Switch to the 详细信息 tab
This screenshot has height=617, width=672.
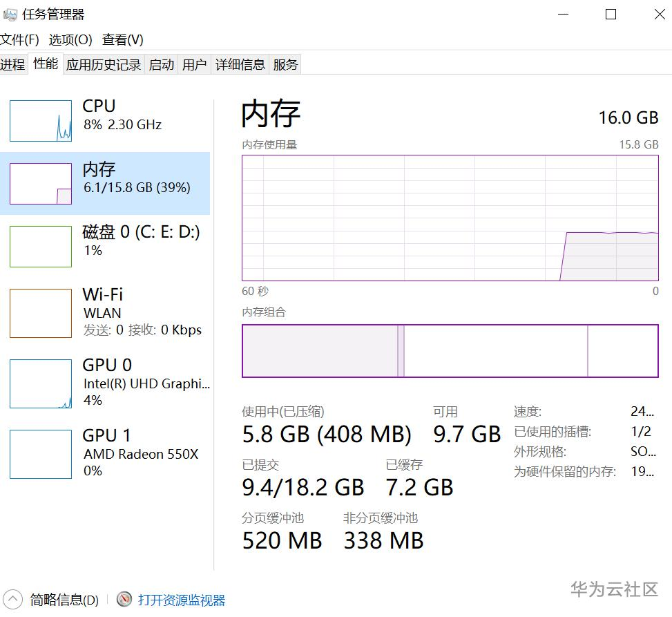[240, 65]
